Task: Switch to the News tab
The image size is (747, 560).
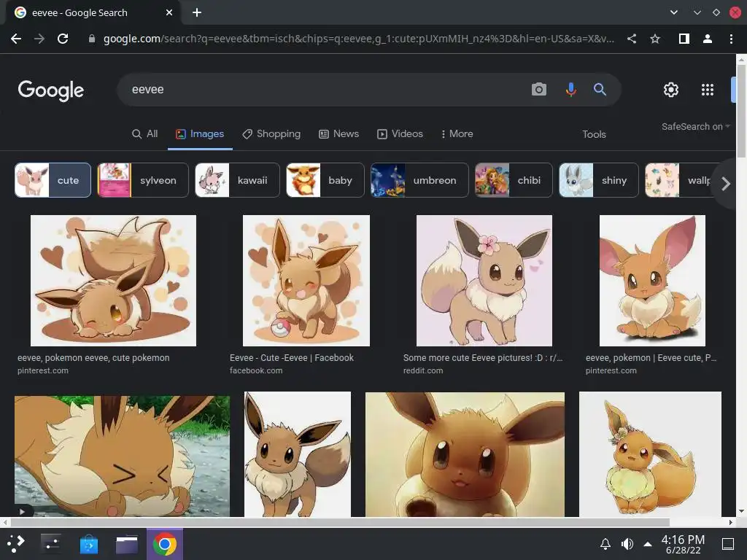Action: pyautogui.click(x=338, y=134)
